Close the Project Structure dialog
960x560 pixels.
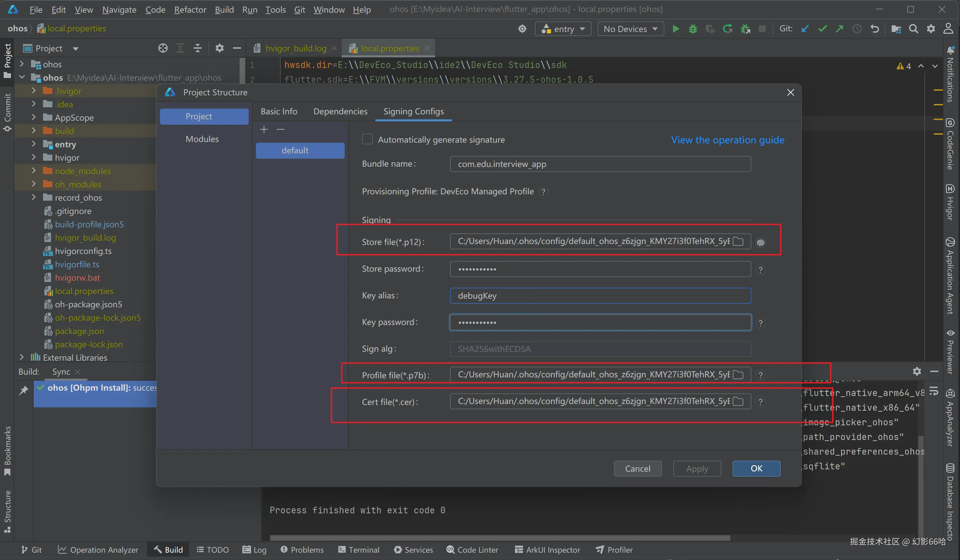click(790, 93)
